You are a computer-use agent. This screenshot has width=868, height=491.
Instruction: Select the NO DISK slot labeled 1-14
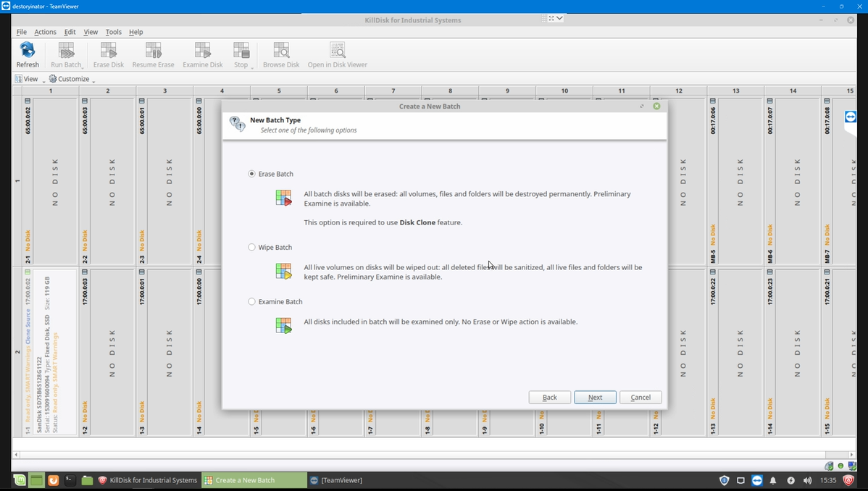click(x=793, y=352)
